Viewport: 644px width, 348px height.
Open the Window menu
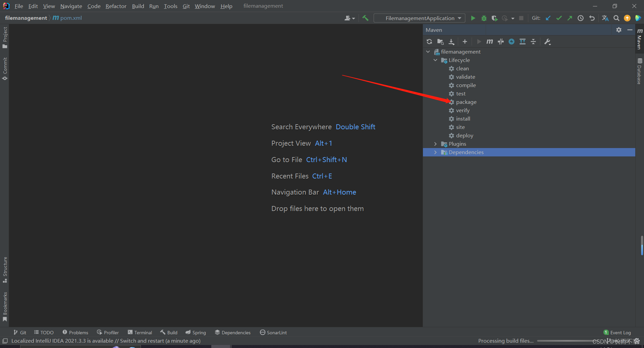point(205,6)
